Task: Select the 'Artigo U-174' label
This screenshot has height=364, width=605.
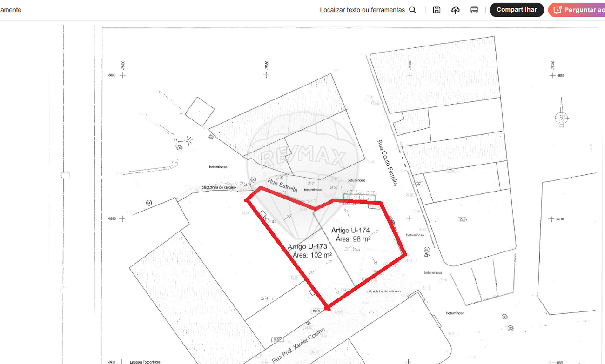Action: [350, 230]
